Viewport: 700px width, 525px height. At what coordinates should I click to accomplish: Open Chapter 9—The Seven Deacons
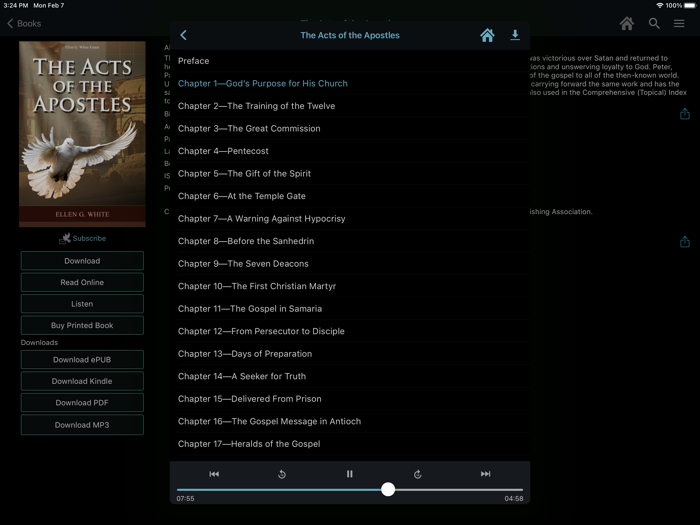pyautogui.click(x=350, y=264)
